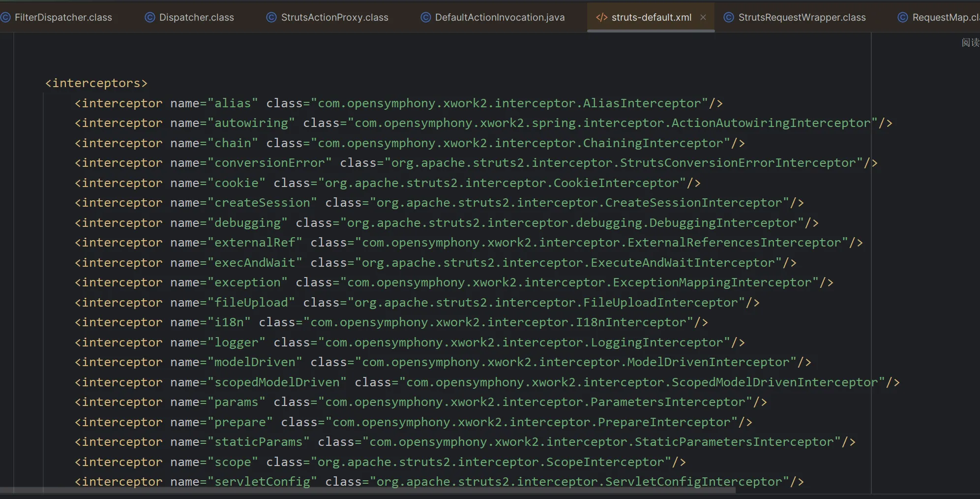Click the LoggingInterceptor class path
Viewport: 980px width, 499px height.
tap(524, 343)
